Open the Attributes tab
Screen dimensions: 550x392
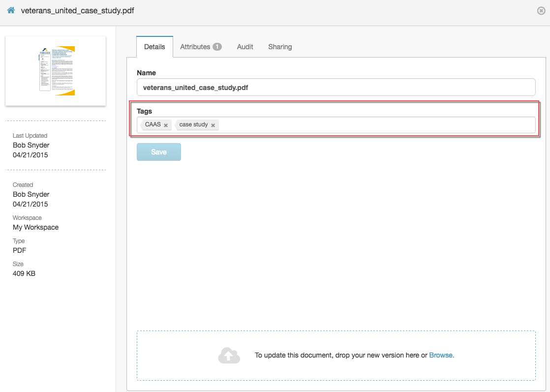pyautogui.click(x=201, y=47)
